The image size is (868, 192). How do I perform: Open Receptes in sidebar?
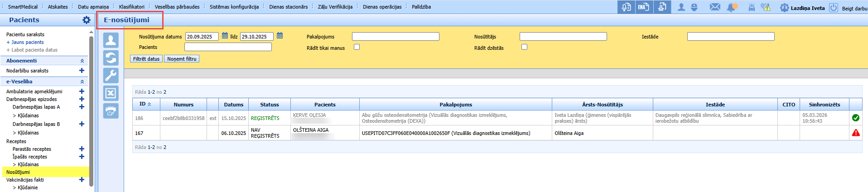(16, 141)
